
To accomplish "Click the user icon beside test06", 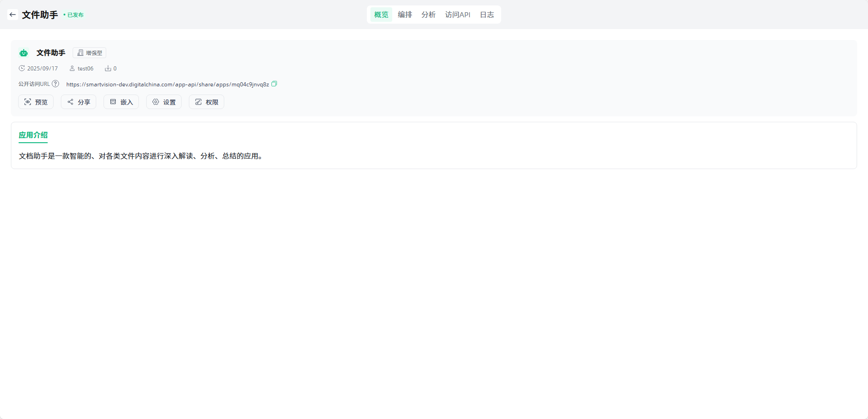I will 72,68.
